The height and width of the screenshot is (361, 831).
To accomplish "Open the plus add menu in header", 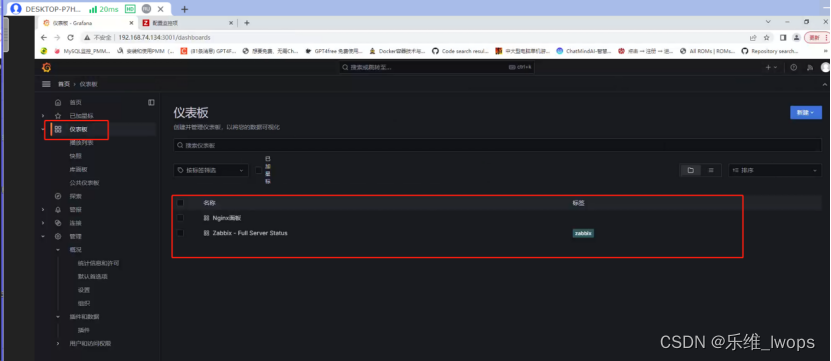I will point(771,67).
